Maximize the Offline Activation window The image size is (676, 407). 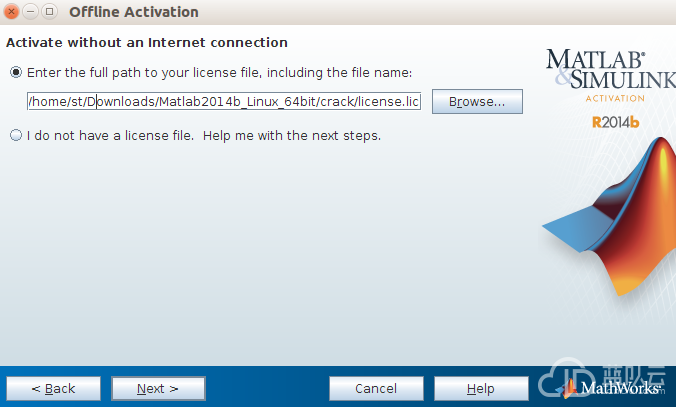click(x=50, y=12)
